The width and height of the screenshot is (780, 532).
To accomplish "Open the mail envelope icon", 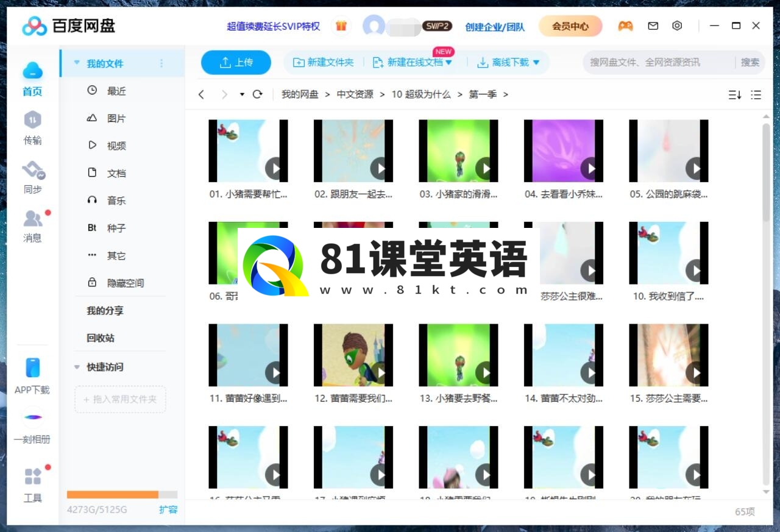I will (x=653, y=26).
